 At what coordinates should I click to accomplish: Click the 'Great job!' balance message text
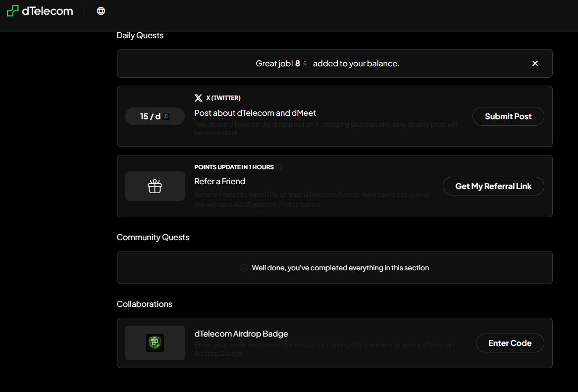click(327, 63)
